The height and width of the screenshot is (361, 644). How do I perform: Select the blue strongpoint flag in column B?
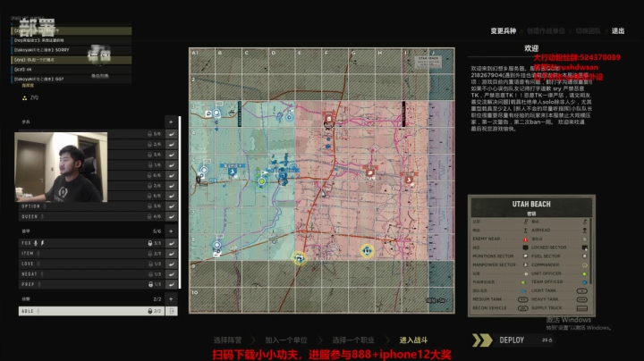(x=232, y=172)
